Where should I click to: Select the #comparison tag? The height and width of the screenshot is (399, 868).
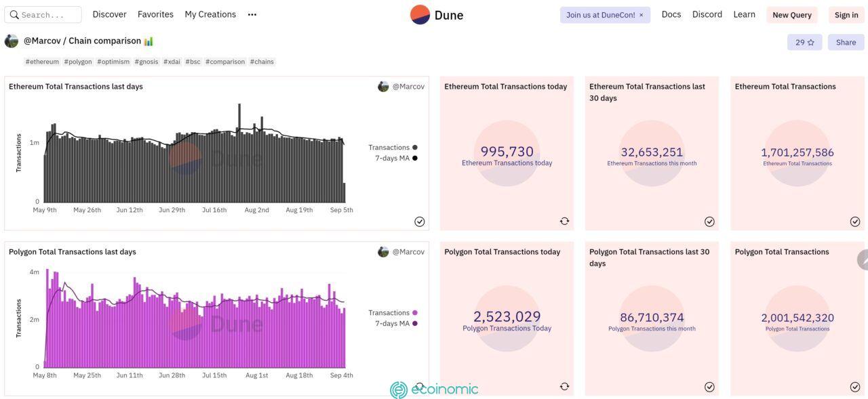tap(225, 62)
